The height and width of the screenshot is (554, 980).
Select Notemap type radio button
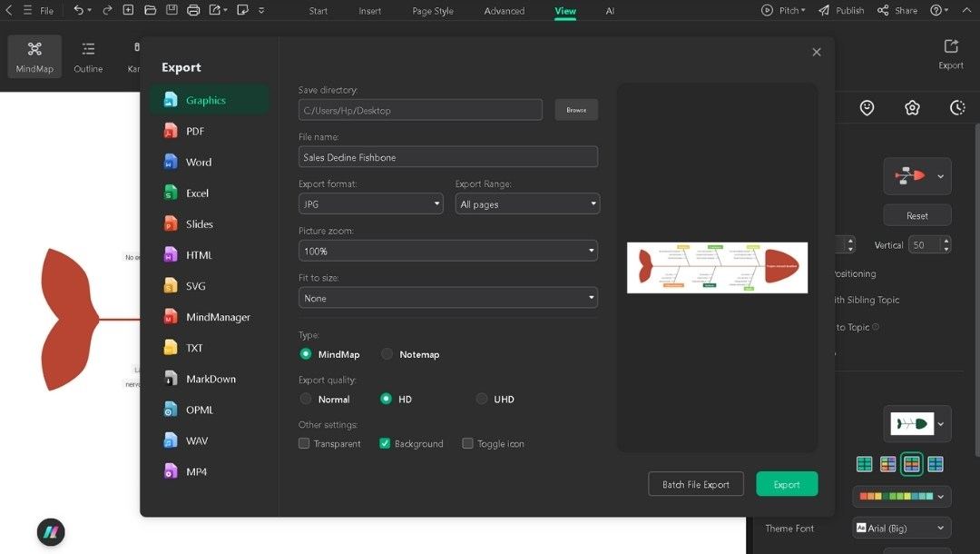[387, 354]
